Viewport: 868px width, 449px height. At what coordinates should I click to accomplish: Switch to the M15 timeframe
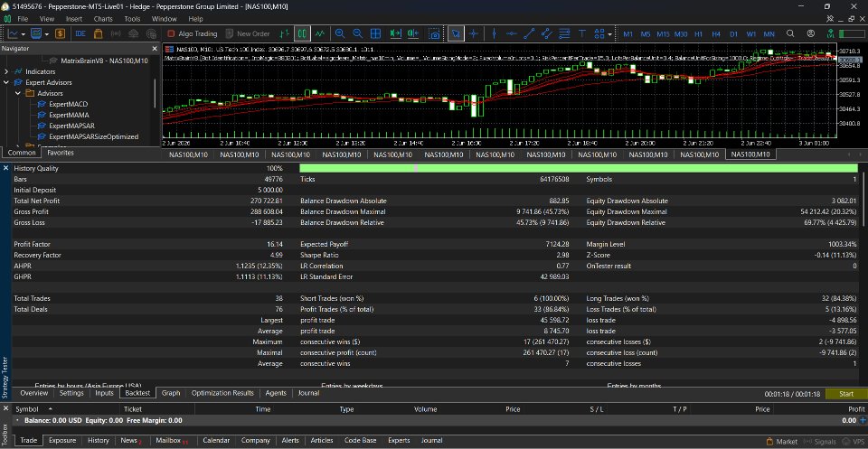point(663,33)
